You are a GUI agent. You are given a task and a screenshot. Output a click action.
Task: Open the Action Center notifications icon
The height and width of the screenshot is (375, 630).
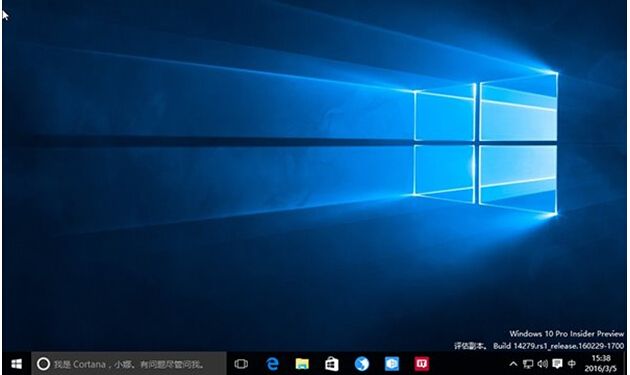[557, 364]
